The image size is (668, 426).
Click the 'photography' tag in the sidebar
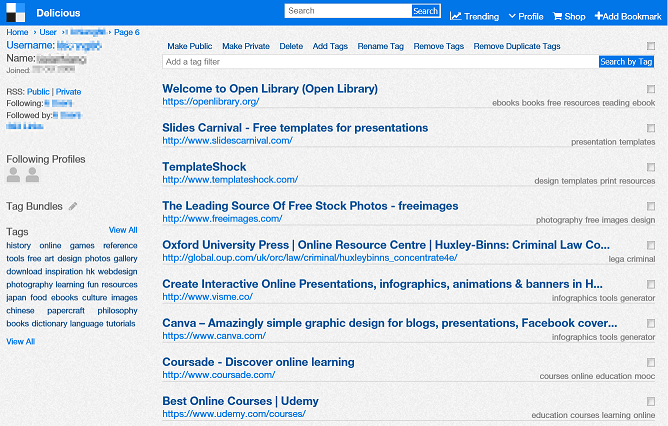click(x=30, y=284)
